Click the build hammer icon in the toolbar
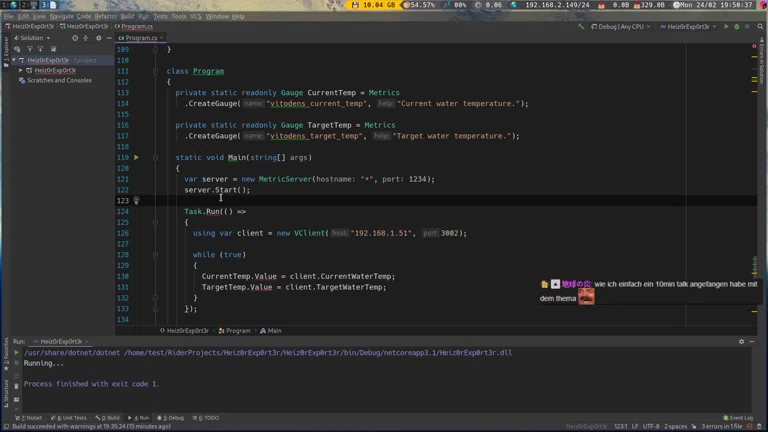 tap(580, 26)
